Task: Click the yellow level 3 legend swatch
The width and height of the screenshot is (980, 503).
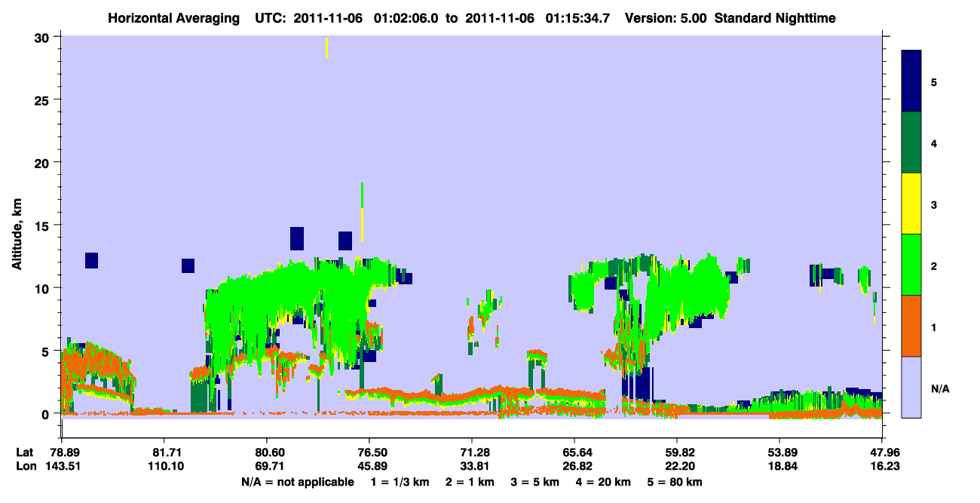Action: [x=911, y=204]
